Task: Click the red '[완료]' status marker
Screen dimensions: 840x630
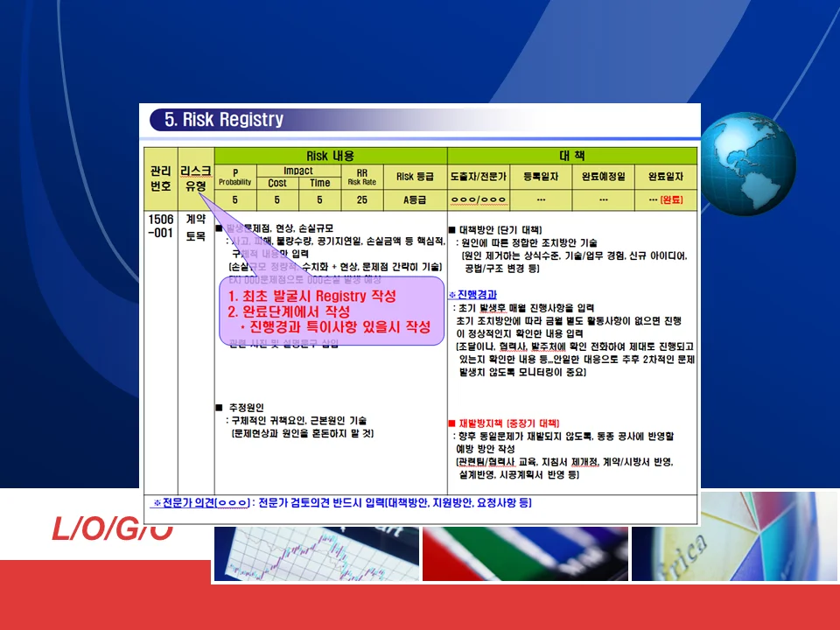Action: point(672,201)
